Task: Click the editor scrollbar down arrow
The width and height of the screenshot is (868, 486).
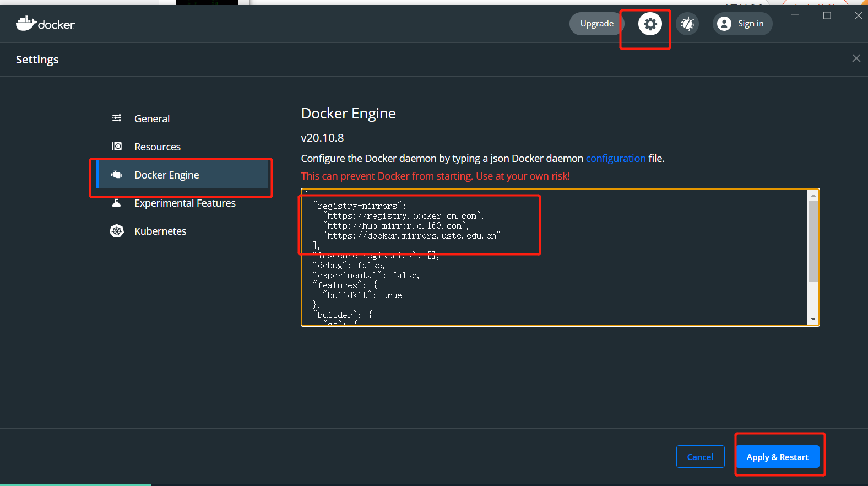Action: 813,320
